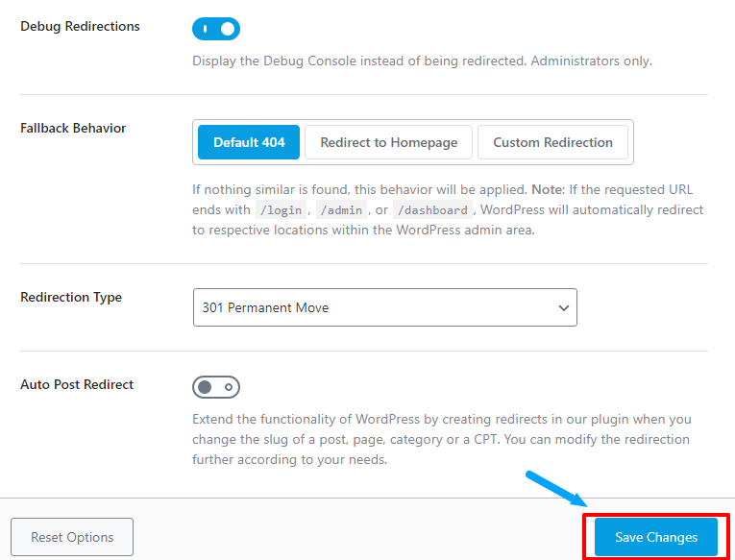Screen dimensions: 735x560
Task: Select Default 404 fallback behavior
Action: 249,142
